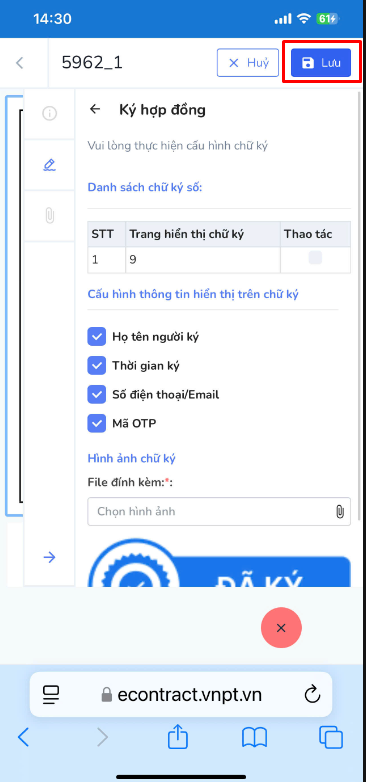
Task: Open Safari bookmarks
Action: coord(254,737)
